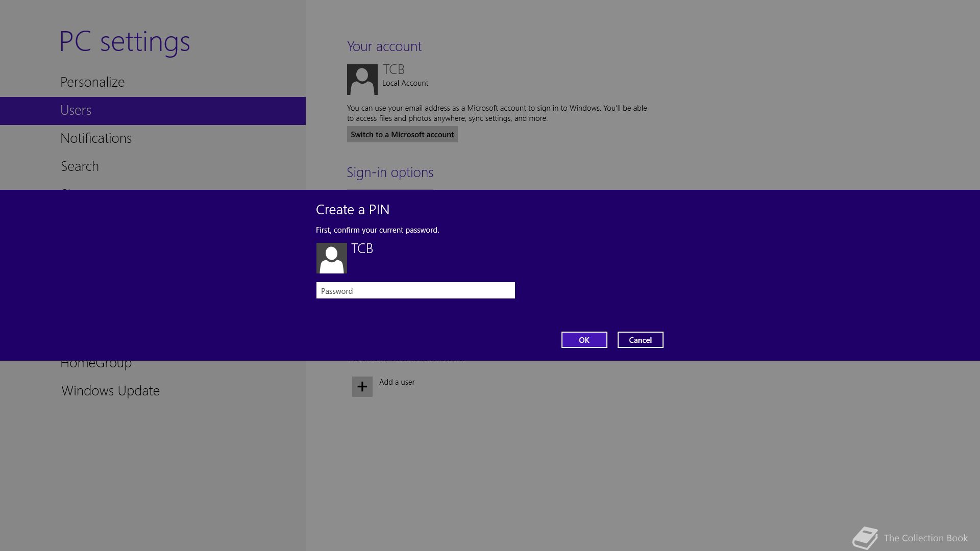Screen dimensions: 980x551
Task: Select the Users settings category
Action: click(x=153, y=111)
